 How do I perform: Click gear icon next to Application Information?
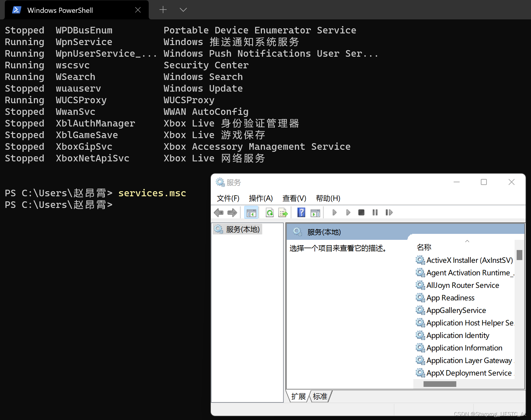coord(420,348)
